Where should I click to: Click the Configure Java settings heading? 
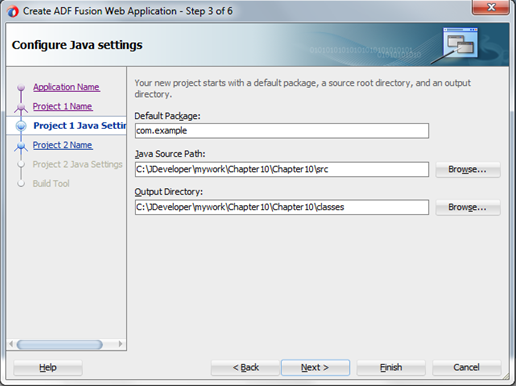tap(77, 45)
